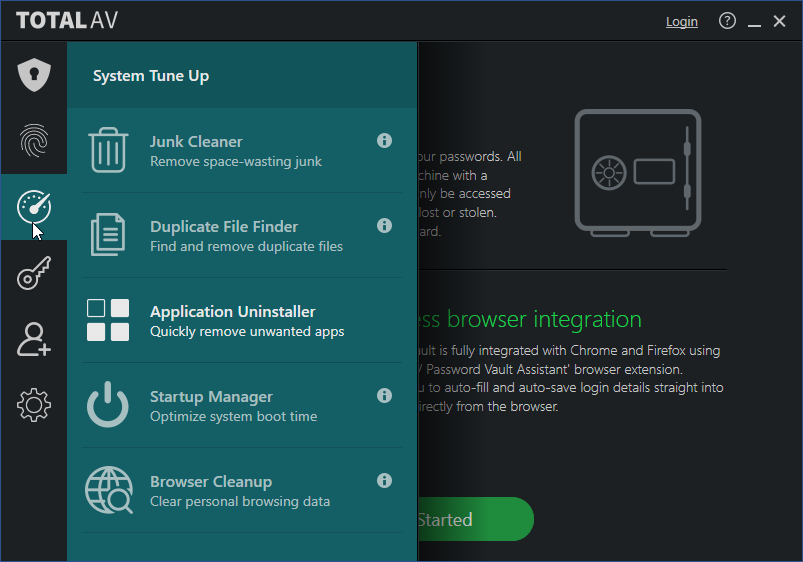This screenshot has width=803, height=562.
Task: Click 'Find and remove duplicate files' text
Action: coord(246,246)
